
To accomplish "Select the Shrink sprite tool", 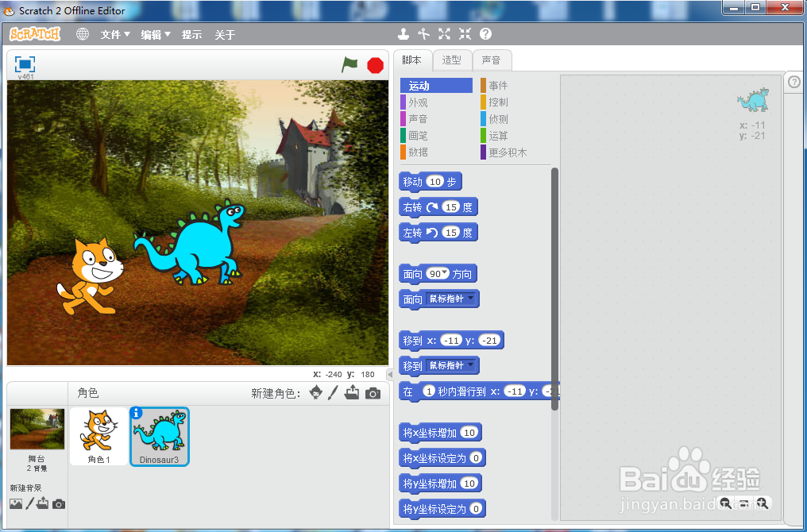I will coord(465,34).
